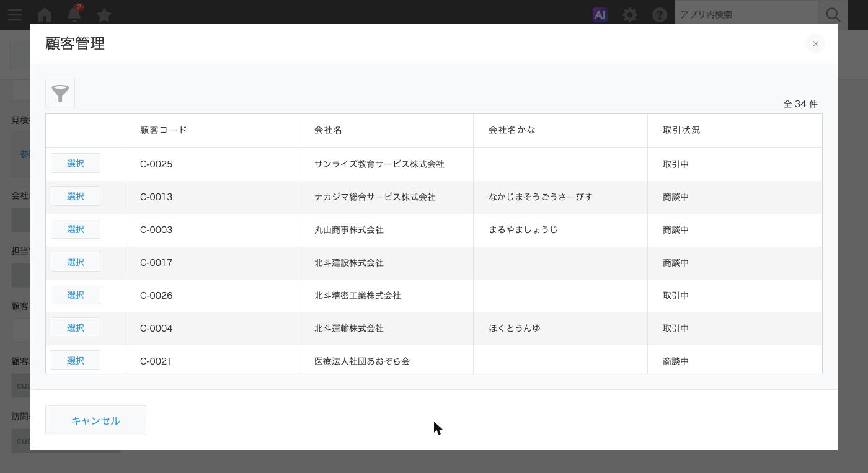Image resolution: width=868 pixels, height=473 pixels.
Task: Click the home icon in top bar
Action: [45, 15]
